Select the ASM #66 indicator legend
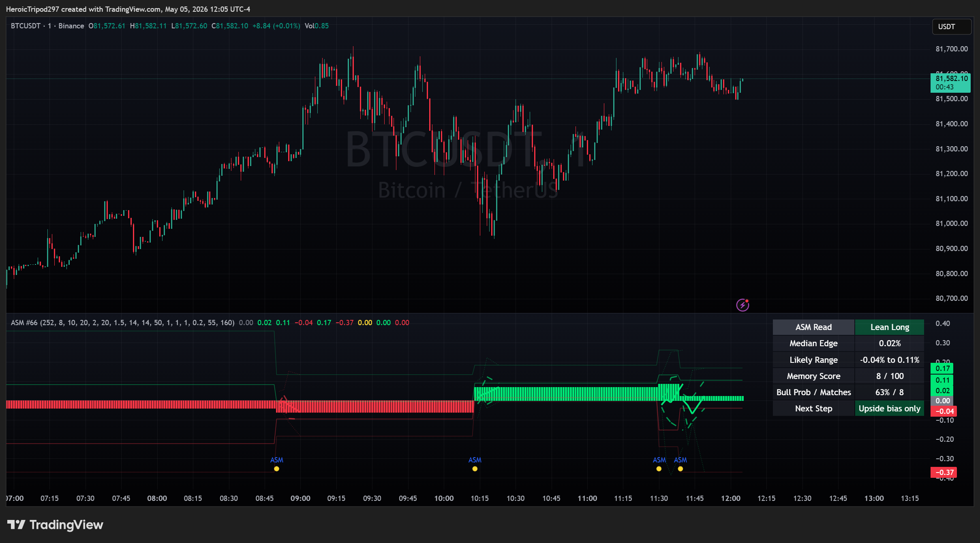980x543 pixels. click(122, 323)
